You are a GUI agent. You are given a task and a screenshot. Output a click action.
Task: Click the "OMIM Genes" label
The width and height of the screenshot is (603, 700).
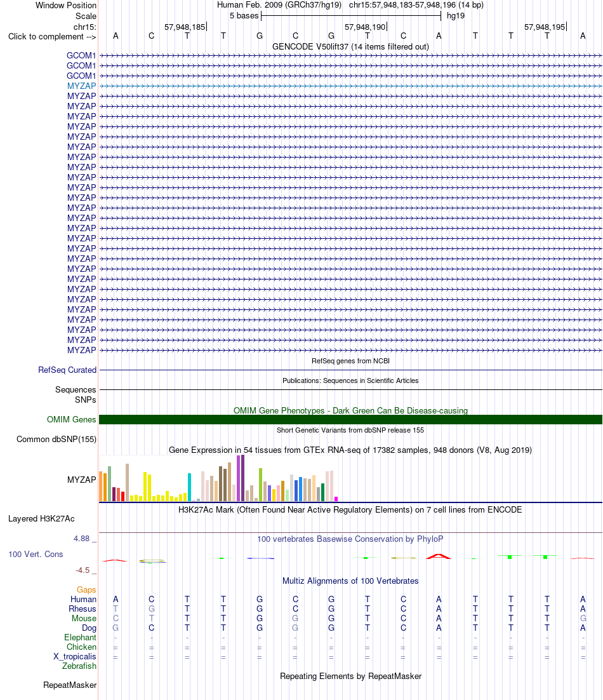point(71,419)
